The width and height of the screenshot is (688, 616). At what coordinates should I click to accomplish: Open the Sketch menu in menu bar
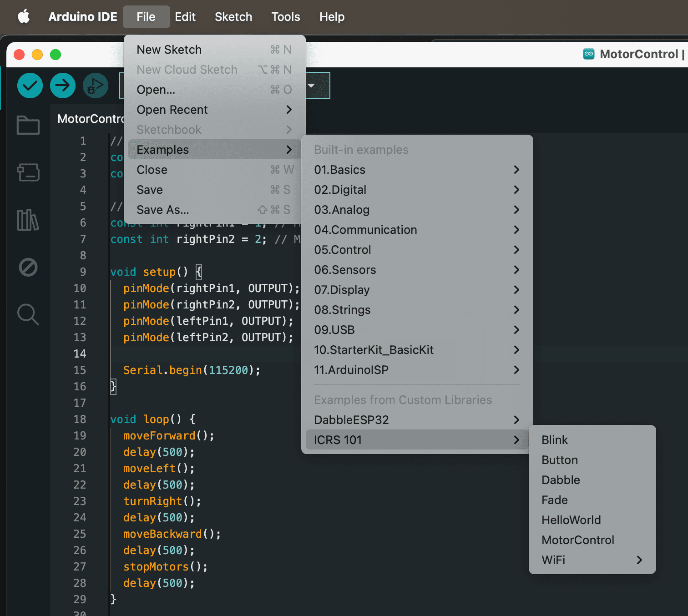point(233,17)
